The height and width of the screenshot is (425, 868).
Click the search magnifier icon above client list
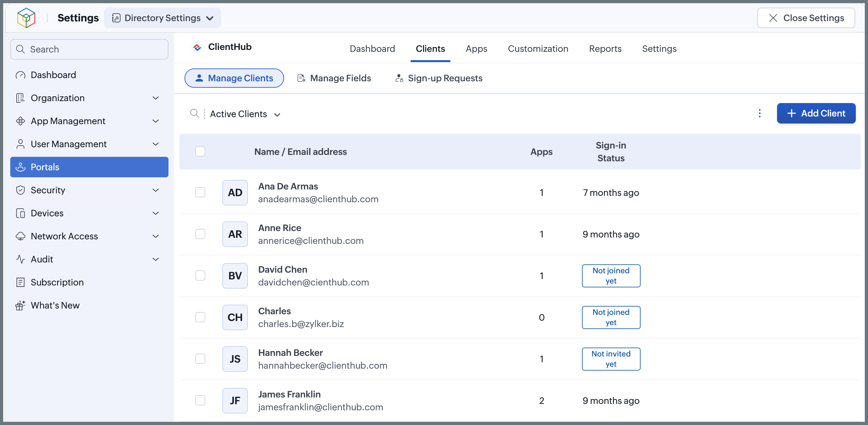194,114
